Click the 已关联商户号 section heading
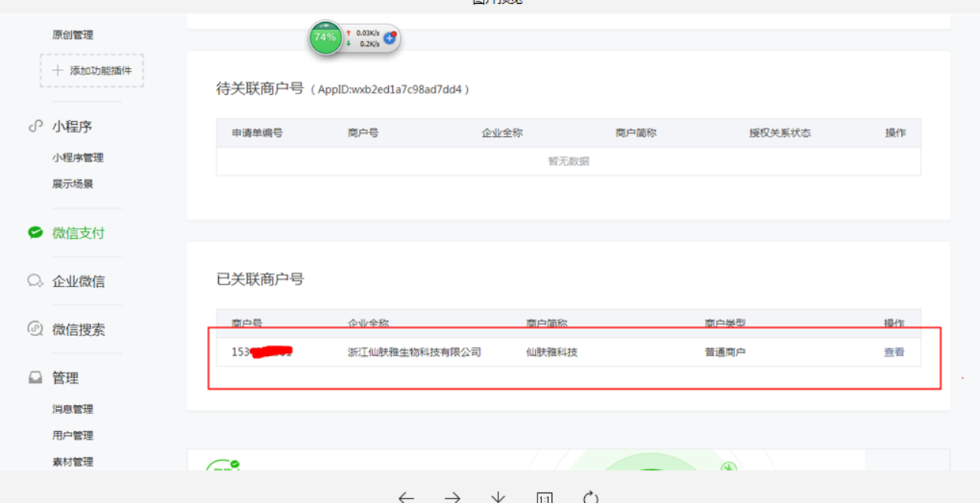This screenshot has width=980, height=503. click(x=260, y=279)
